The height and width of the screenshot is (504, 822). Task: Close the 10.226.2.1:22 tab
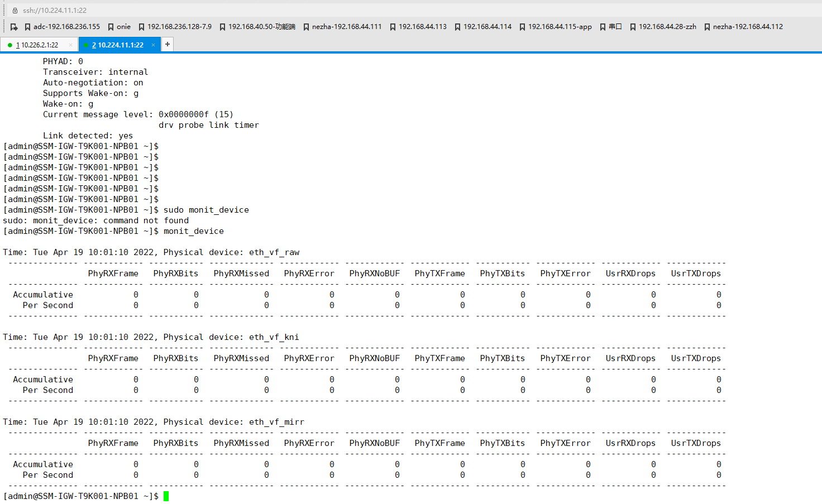[70, 45]
